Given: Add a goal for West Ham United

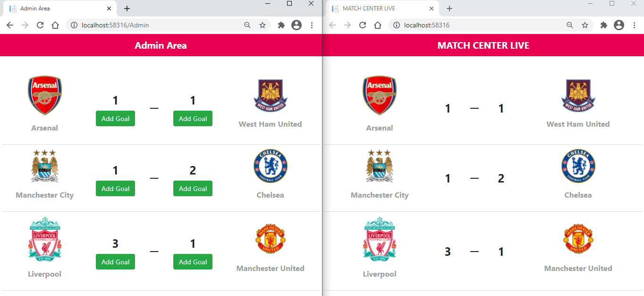Looking at the screenshot, I should (x=193, y=119).
